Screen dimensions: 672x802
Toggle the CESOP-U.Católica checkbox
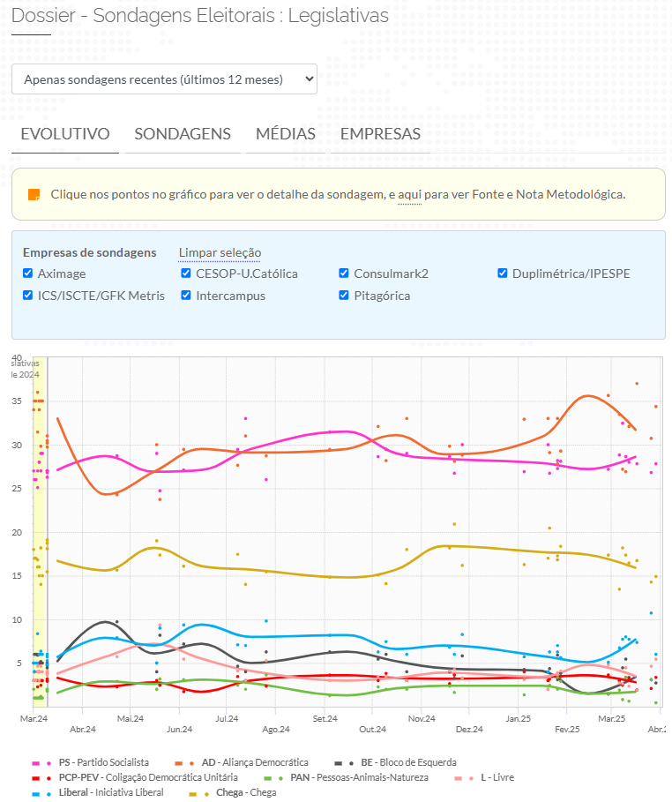[x=186, y=274]
